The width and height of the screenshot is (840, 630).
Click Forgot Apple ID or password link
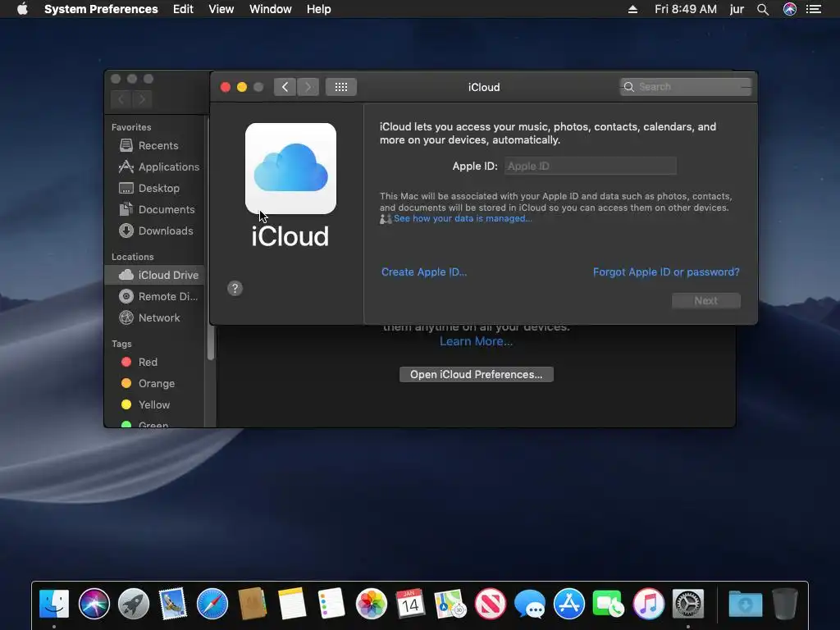point(666,272)
